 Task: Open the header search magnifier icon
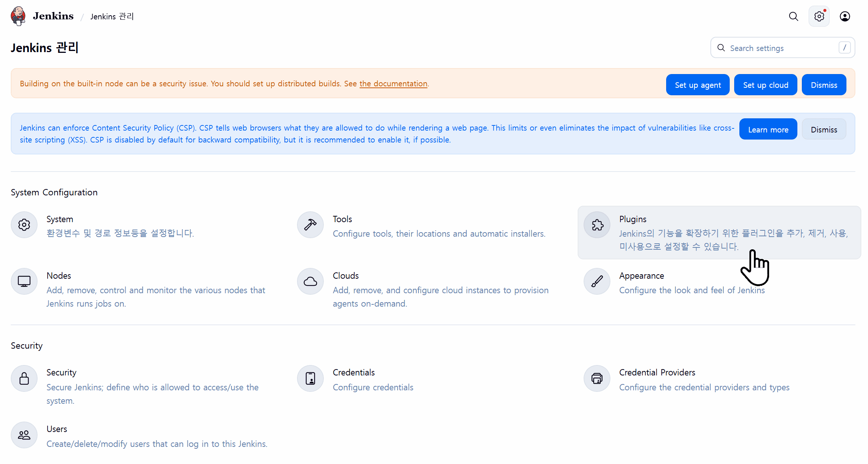coord(793,16)
